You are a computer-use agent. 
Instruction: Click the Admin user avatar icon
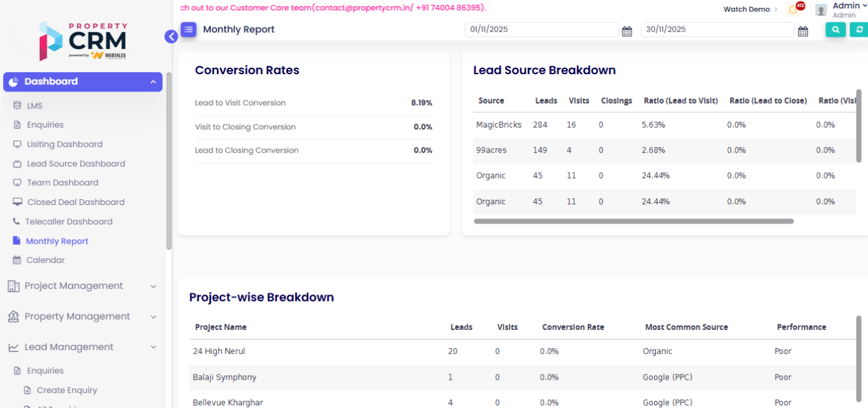821,10
